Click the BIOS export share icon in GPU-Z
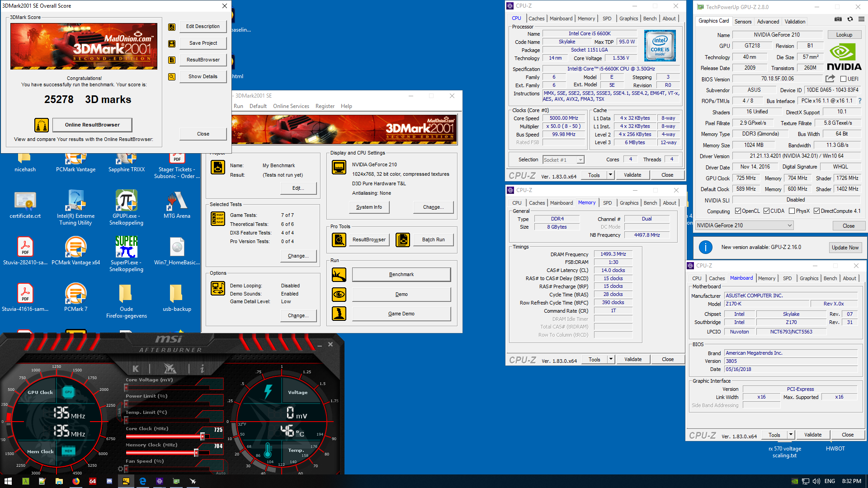The image size is (868, 488). coord(830,79)
